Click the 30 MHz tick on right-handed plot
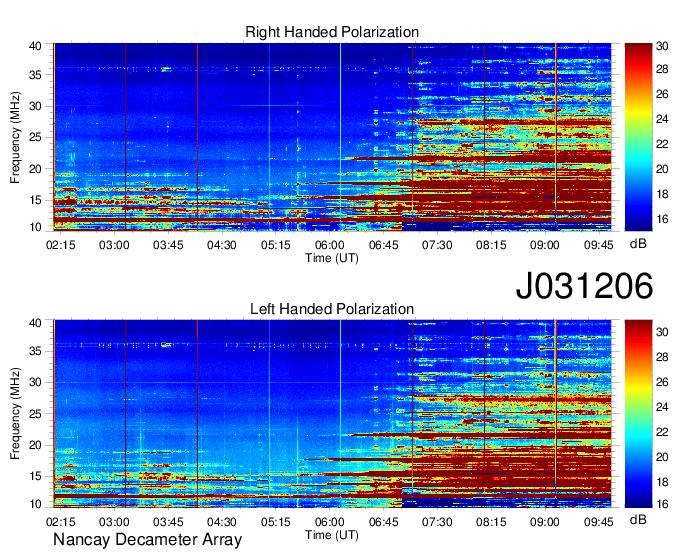Viewport: 680px width, 552px height. click(35, 106)
